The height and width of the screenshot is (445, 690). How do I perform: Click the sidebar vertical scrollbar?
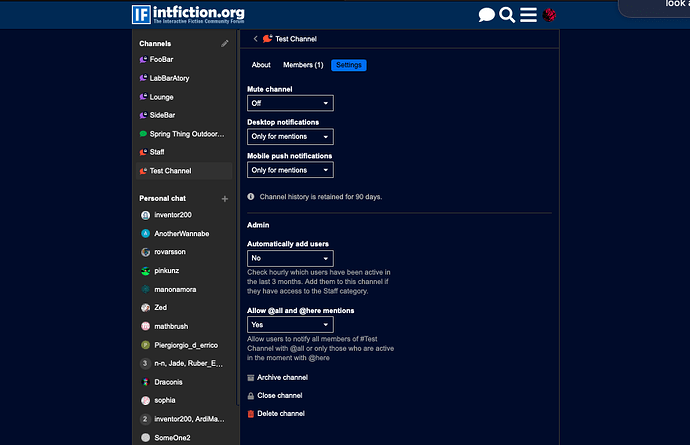click(238, 217)
